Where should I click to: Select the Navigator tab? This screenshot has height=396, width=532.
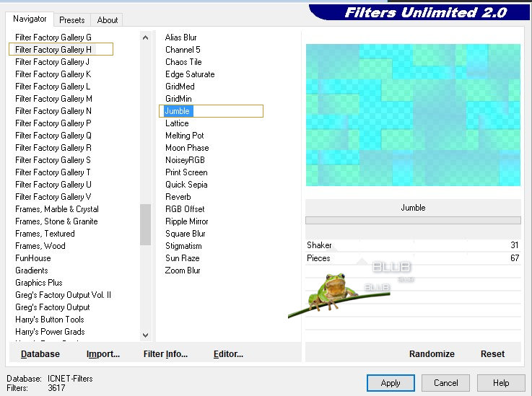(30, 19)
